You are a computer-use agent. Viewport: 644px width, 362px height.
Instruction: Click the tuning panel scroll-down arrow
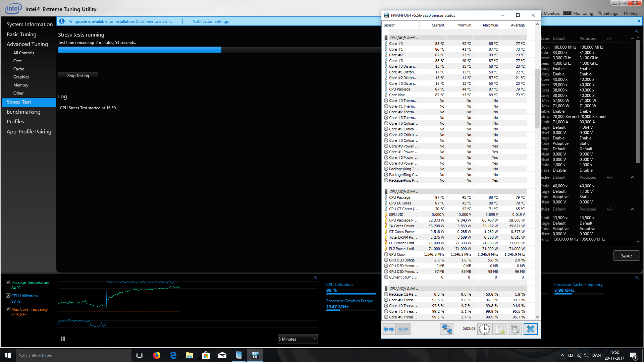pos(638,242)
